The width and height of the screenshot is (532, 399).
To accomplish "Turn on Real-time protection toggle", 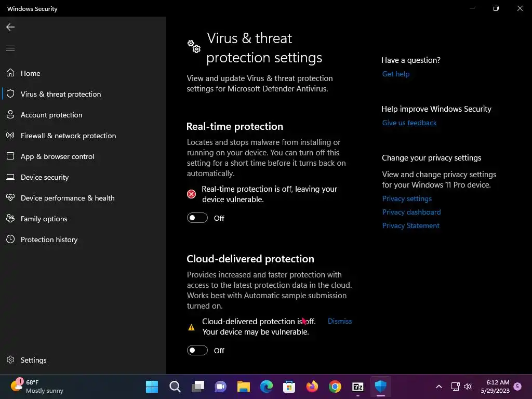I will (x=197, y=218).
